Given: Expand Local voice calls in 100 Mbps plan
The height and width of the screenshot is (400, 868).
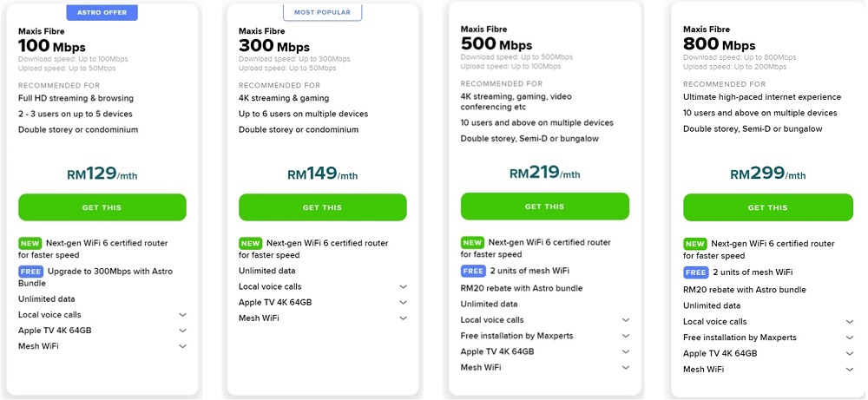Looking at the screenshot, I should (x=182, y=315).
